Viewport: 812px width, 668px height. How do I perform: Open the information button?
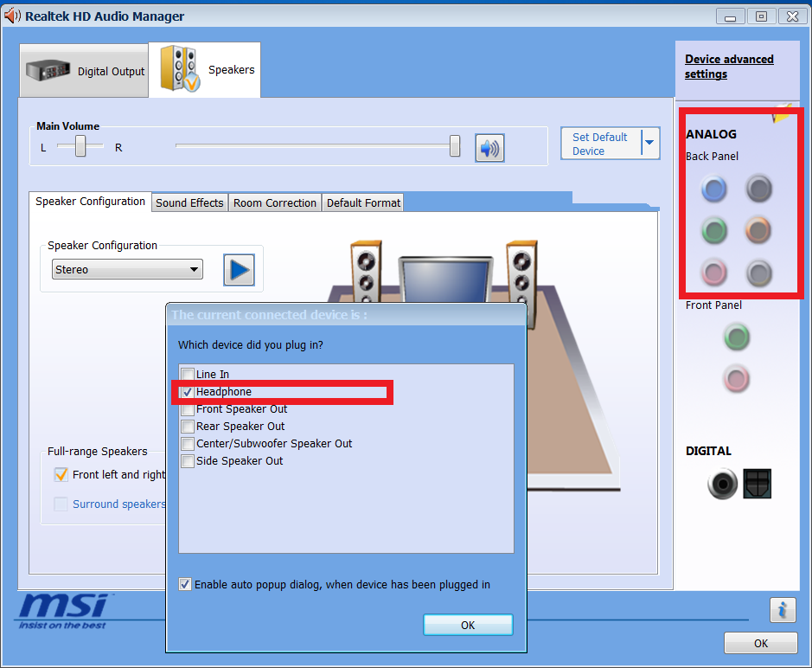click(x=783, y=609)
